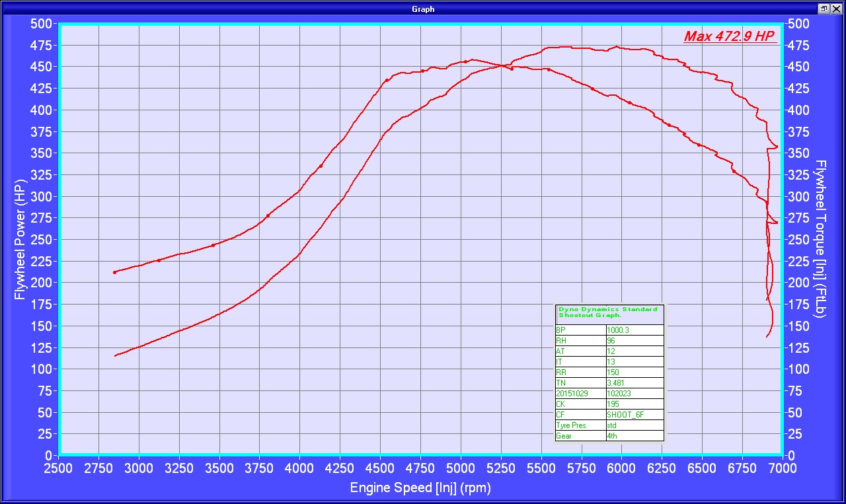Click the 13 value cell
This screenshot has height=504, width=846.
tap(634, 362)
